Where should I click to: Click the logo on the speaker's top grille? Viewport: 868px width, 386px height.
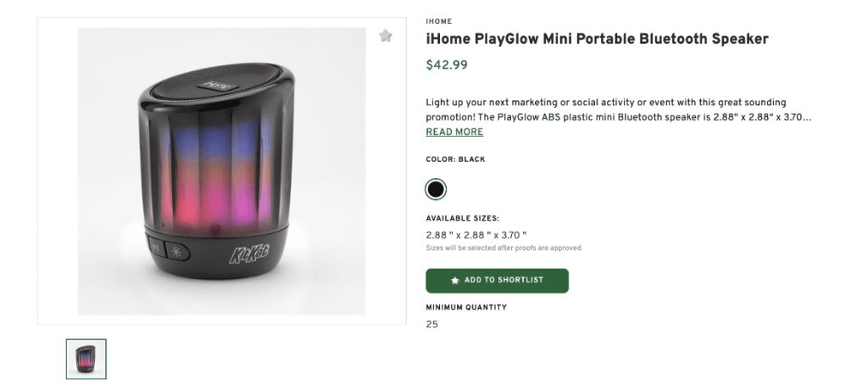[x=211, y=86]
